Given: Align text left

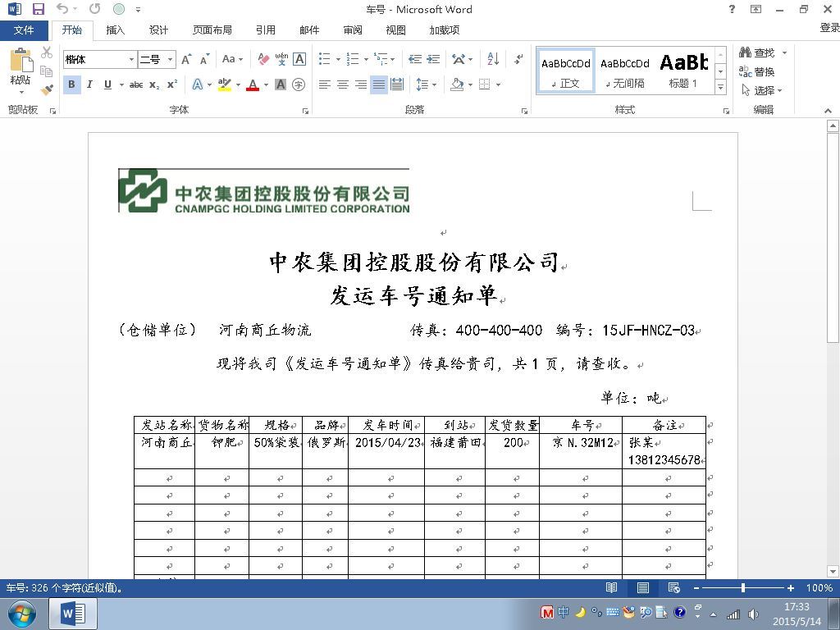Looking at the screenshot, I should 324,84.
